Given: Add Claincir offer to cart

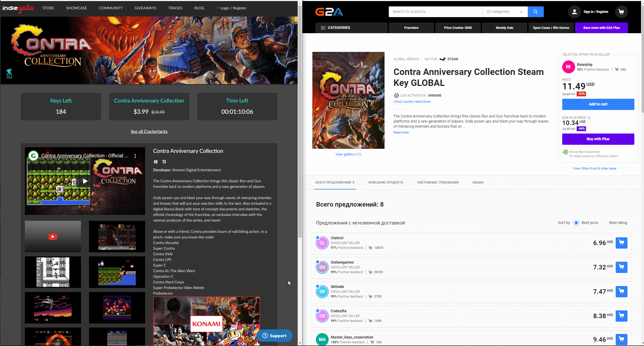Looking at the screenshot, I should pyautogui.click(x=621, y=243).
